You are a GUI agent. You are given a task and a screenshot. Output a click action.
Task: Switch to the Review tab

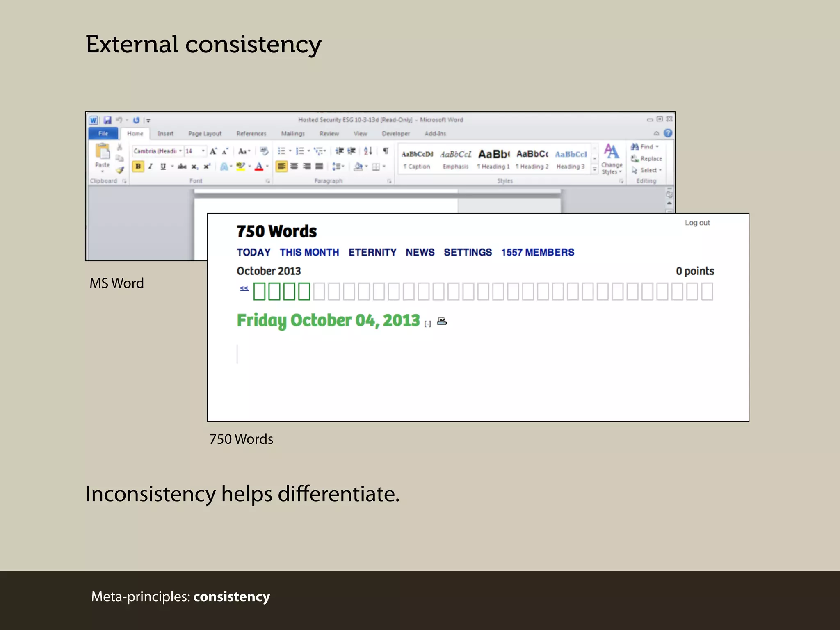tap(329, 134)
